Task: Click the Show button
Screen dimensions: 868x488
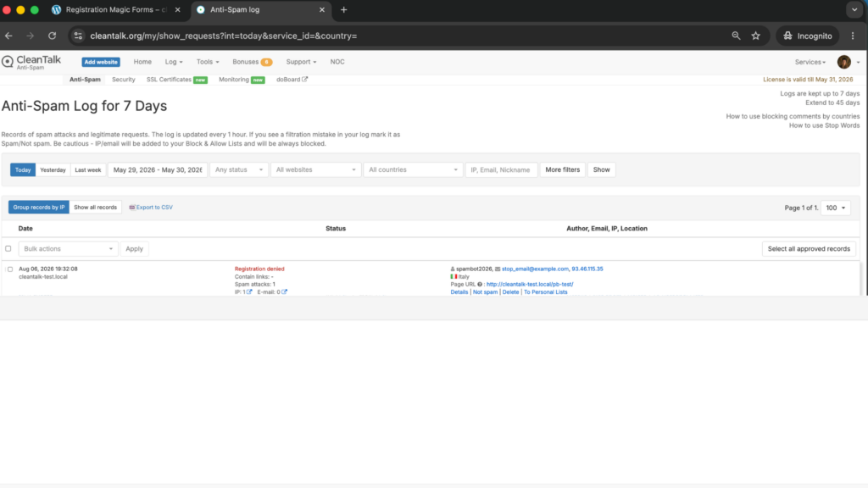Action: coord(601,169)
